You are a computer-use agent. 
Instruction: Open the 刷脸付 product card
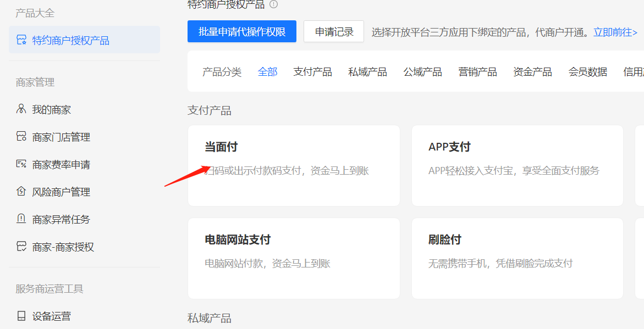(518, 259)
